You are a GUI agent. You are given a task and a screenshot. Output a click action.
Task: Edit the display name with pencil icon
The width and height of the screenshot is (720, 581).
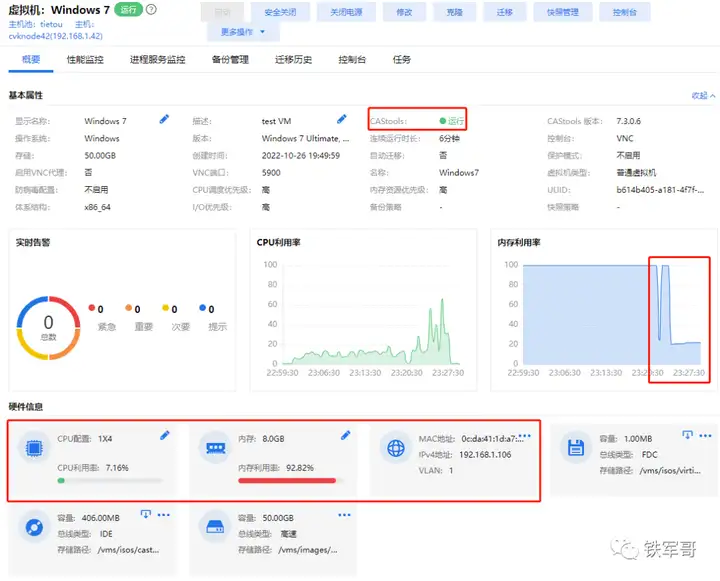164,119
